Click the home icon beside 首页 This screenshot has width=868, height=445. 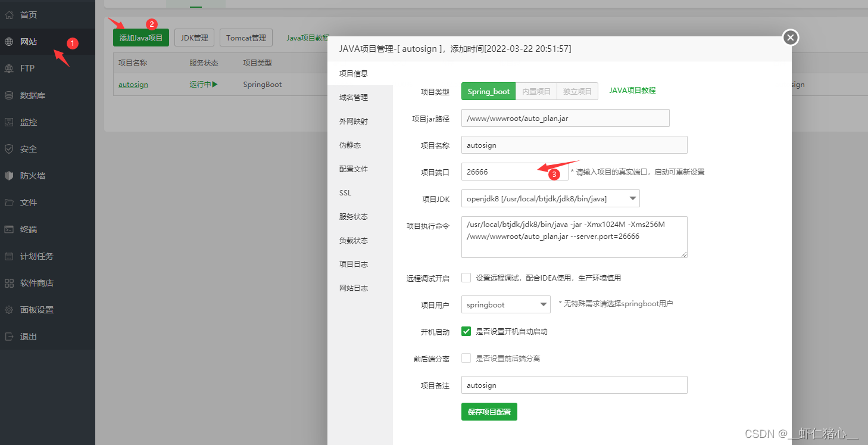pos(9,15)
